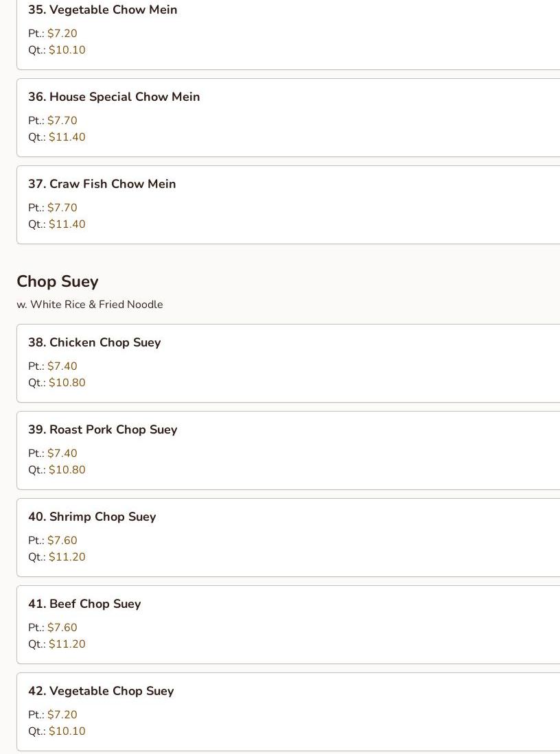The image size is (560, 754).
Task: Click Vegetable Chow Mein quart price $10.10
Action: point(67,50)
